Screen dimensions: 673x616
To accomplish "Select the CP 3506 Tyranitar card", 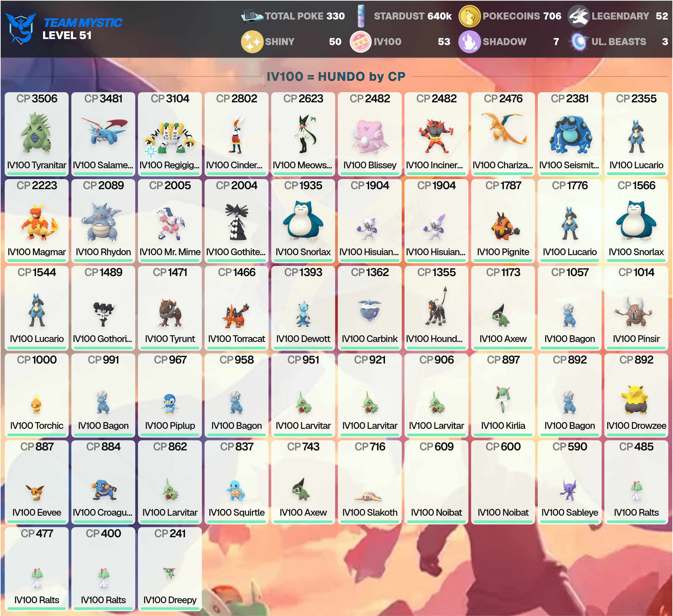I will [37, 134].
